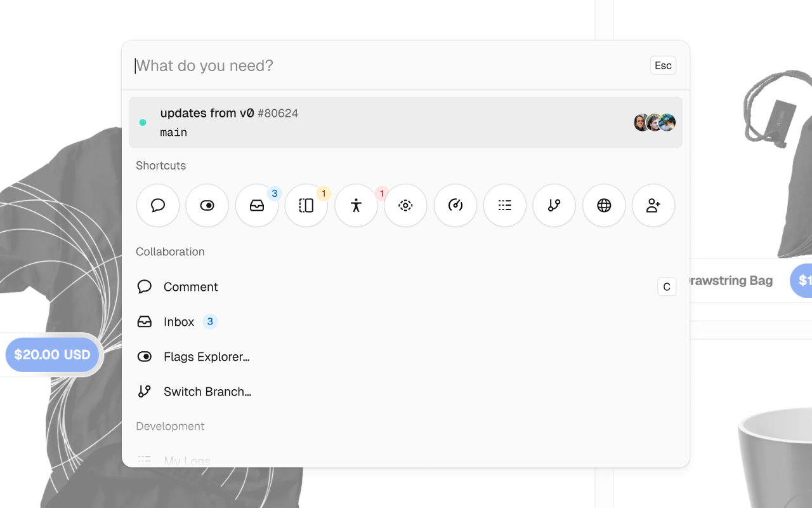The height and width of the screenshot is (508, 812).
Task: Open the add-person Share shortcut icon
Action: click(x=653, y=205)
